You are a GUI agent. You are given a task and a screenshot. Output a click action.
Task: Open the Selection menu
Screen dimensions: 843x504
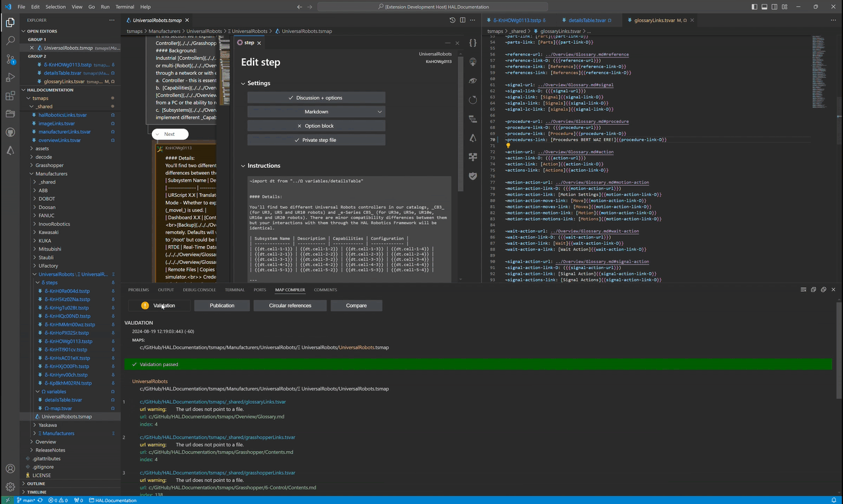[56, 7]
